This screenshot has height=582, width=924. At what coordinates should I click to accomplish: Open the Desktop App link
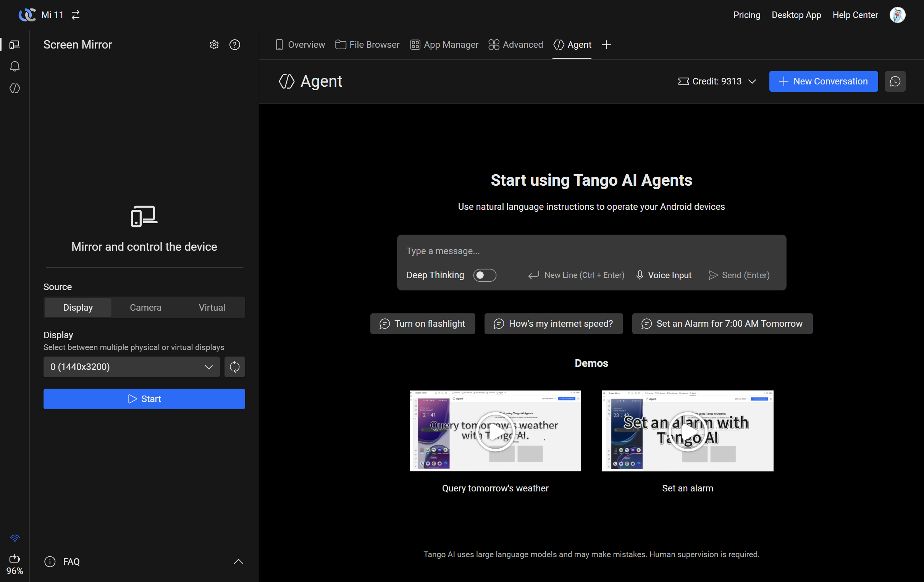(x=796, y=15)
